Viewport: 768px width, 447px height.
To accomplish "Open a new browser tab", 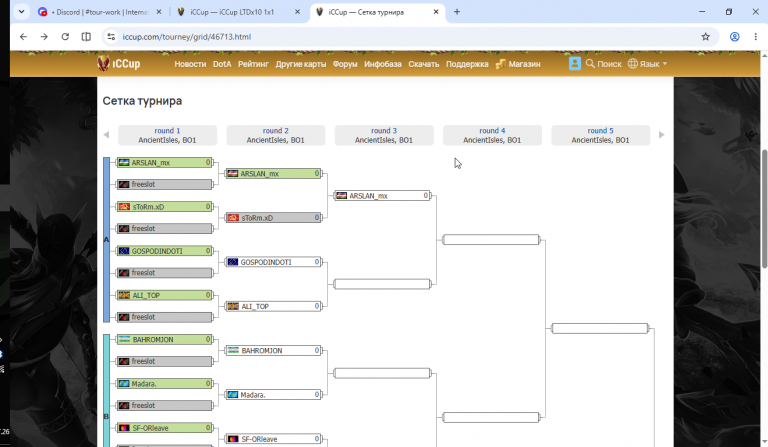I will (456, 12).
